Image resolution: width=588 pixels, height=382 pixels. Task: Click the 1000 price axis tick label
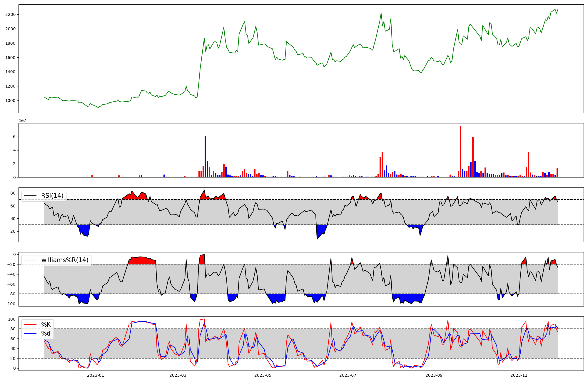10,100
